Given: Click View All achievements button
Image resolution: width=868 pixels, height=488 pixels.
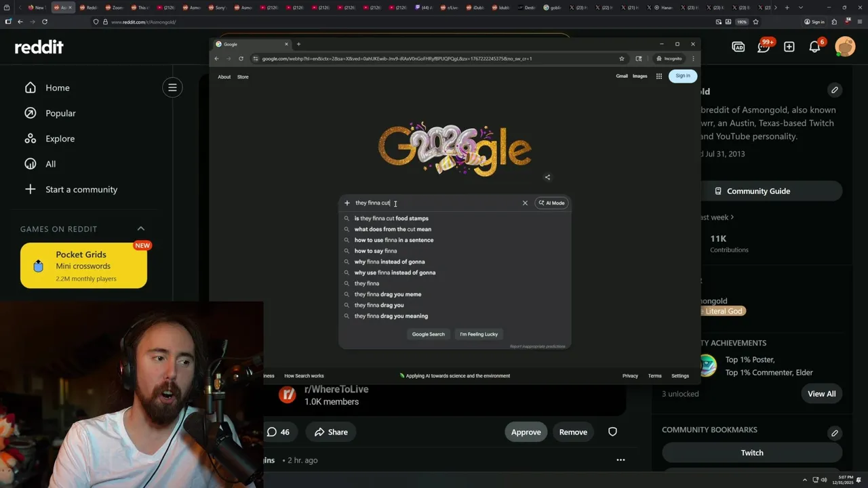Looking at the screenshot, I should pyautogui.click(x=821, y=394).
